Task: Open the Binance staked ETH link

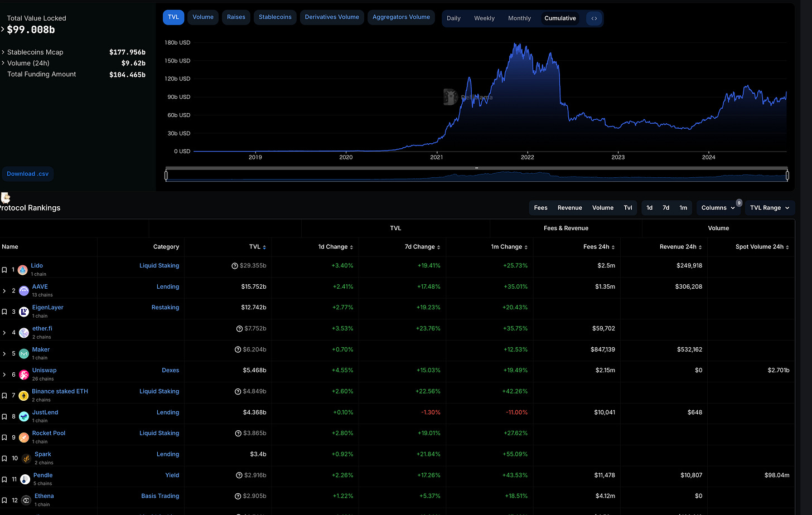Action: pyautogui.click(x=60, y=391)
